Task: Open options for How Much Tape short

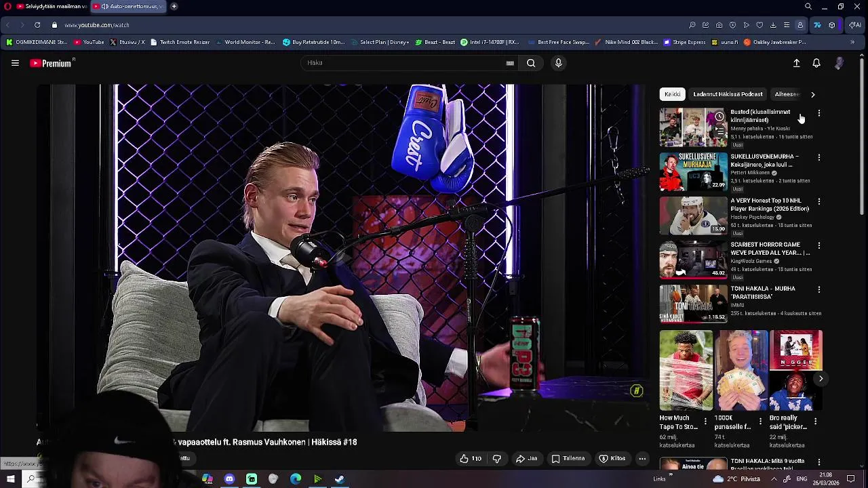Action: click(705, 421)
